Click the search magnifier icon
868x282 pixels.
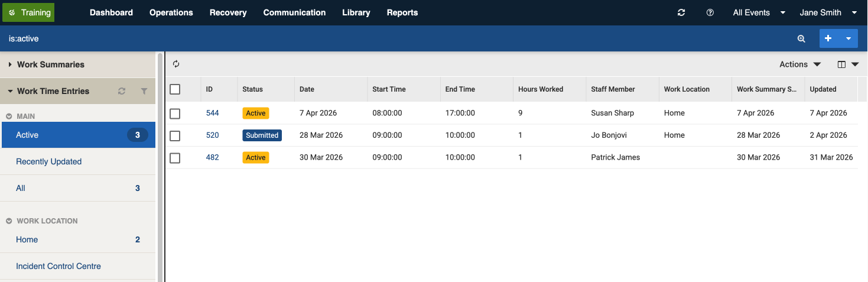point(801,38)
